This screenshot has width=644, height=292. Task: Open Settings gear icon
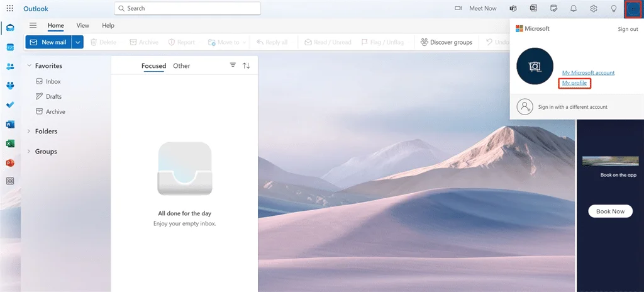click(x=594, y=8)
